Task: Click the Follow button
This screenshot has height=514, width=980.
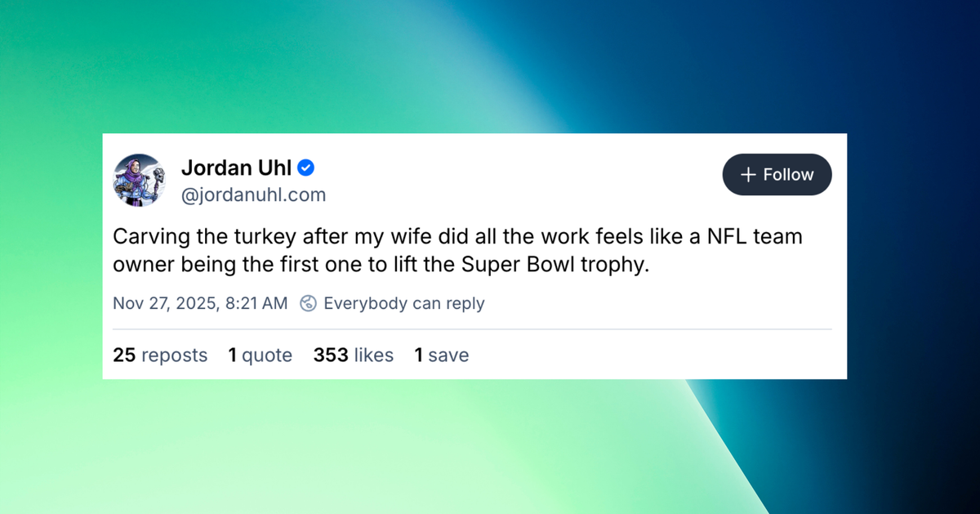Action: (x=777, y=174)
